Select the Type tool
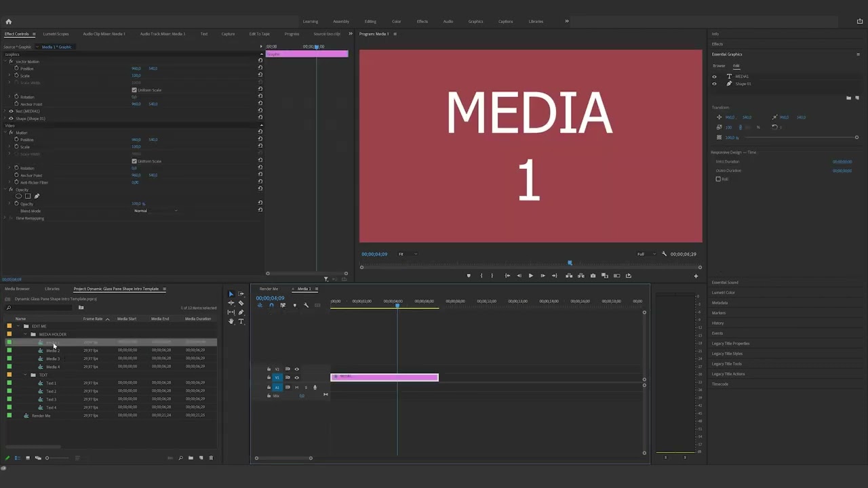868x488 pixels. (241, 321)
